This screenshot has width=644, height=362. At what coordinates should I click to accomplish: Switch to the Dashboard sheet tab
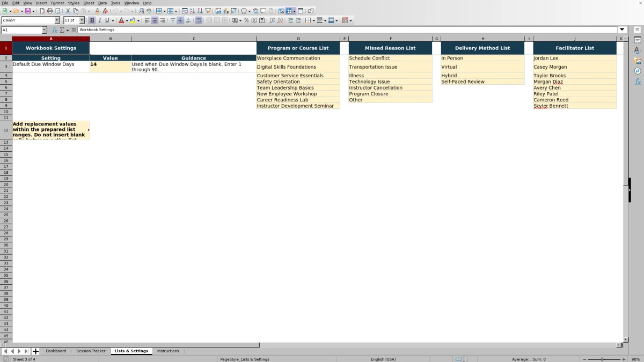[56, 351]
